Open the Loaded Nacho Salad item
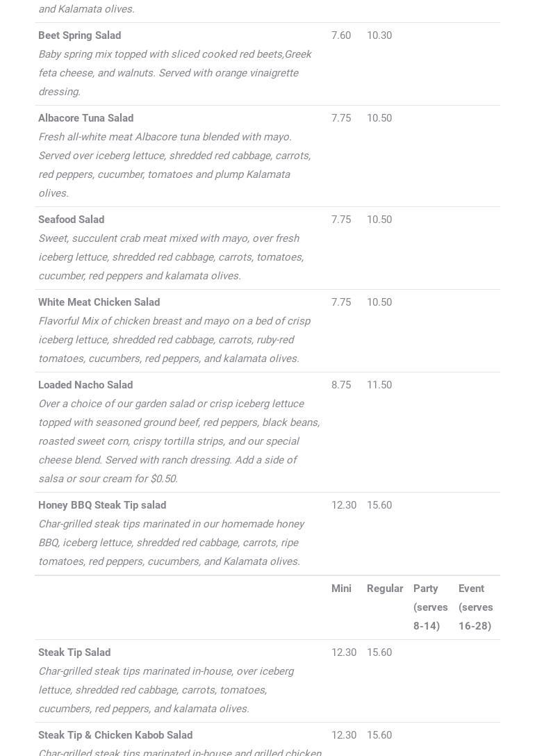 point(85,385)
